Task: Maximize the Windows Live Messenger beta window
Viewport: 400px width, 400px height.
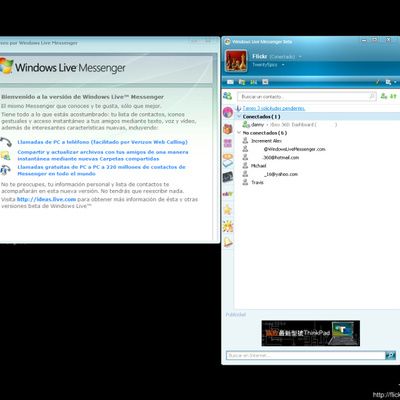Action: click(375, 40)
